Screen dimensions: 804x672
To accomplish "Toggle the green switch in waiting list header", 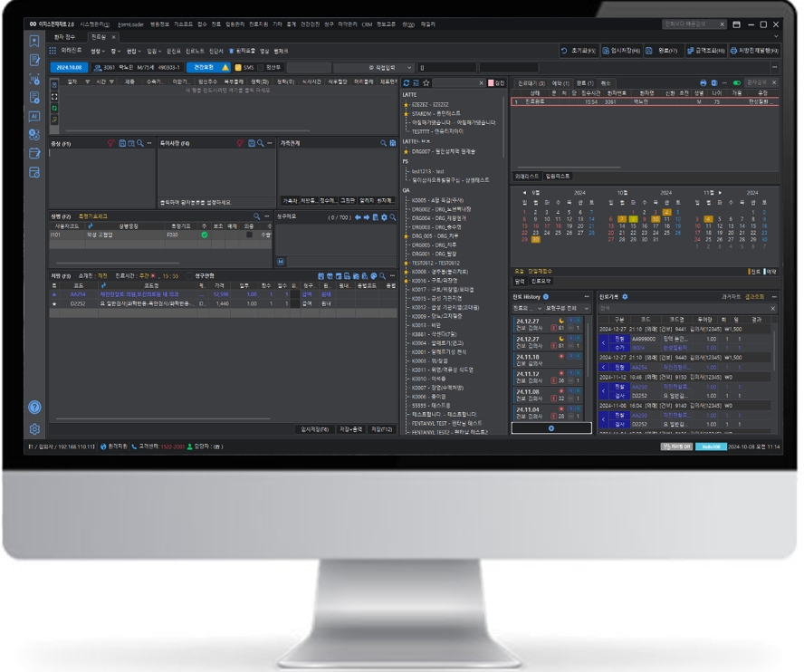I will click(737, 82).
